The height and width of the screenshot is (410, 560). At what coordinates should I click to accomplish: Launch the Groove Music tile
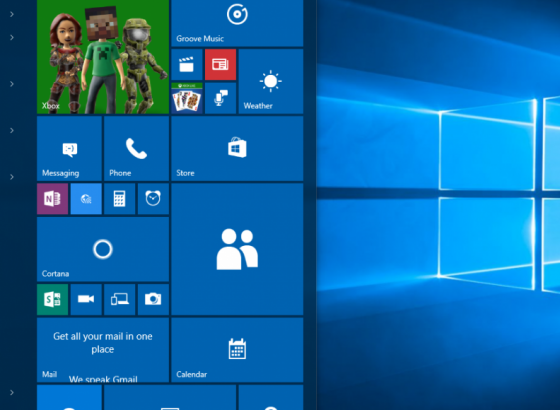click(x=237, y=23)
